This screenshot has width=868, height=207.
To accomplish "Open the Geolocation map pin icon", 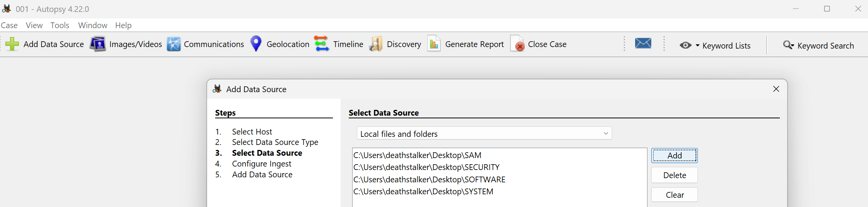I will pos(256,44).
